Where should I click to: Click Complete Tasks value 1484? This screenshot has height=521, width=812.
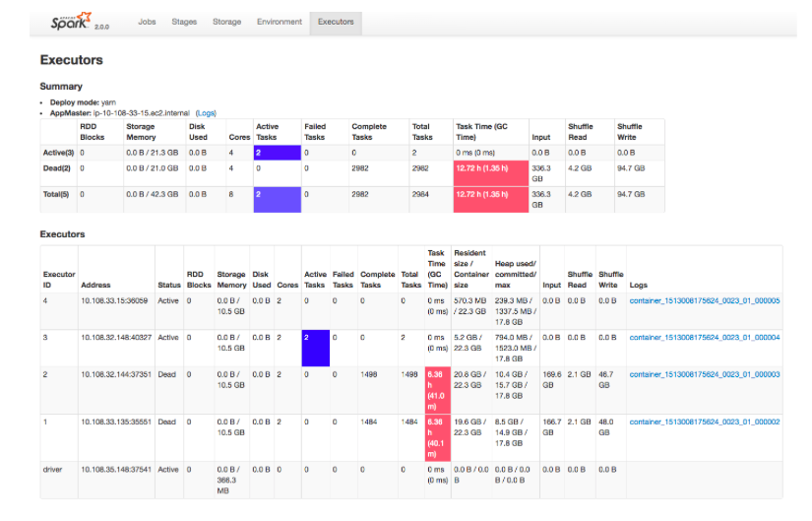click(x=369, y=422)
